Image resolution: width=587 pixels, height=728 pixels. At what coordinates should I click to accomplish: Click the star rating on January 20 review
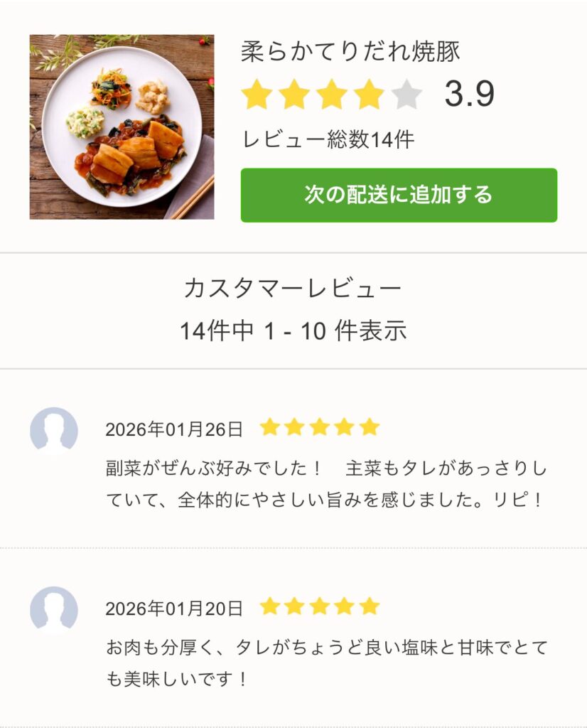click(320, 606)
